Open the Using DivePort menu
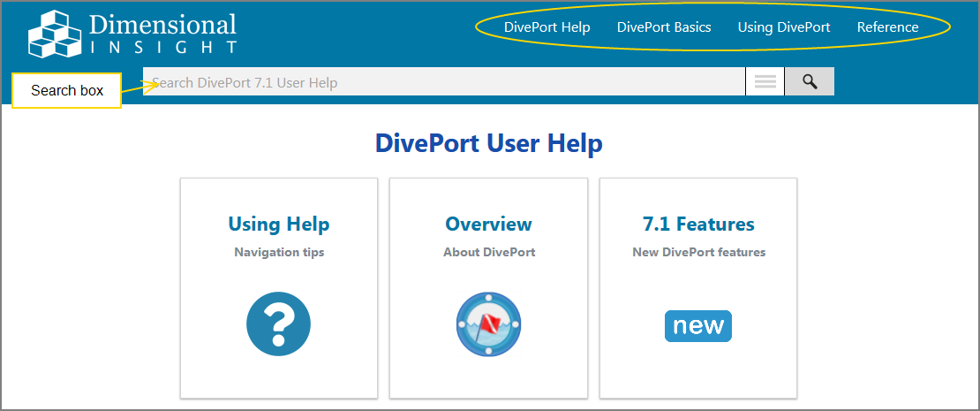The height and width of the screenshot is (411, 980). pyautogui.click(x=784, y=27)
